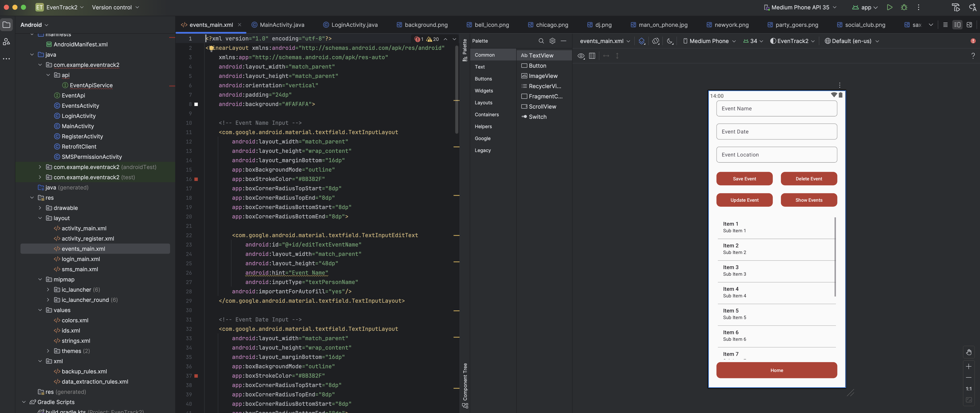Click the white color swatch on line 8

pyautogui.click(x=196, y=104)
